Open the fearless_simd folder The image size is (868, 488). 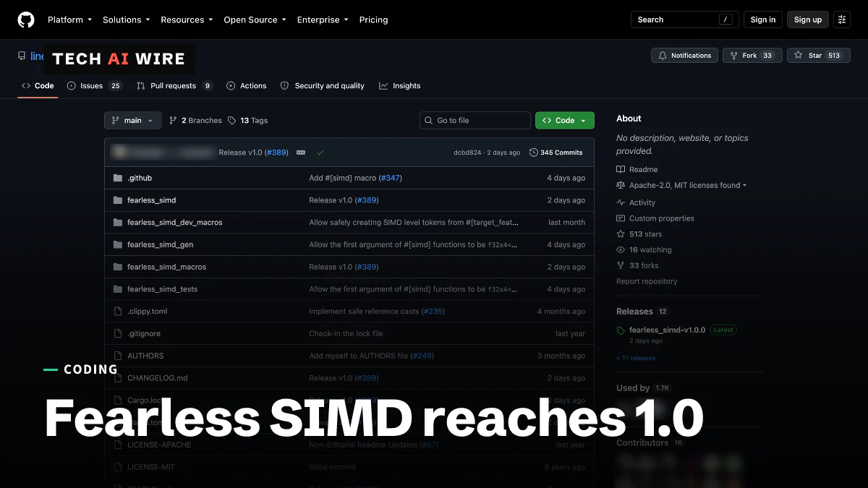coord(152,200)
